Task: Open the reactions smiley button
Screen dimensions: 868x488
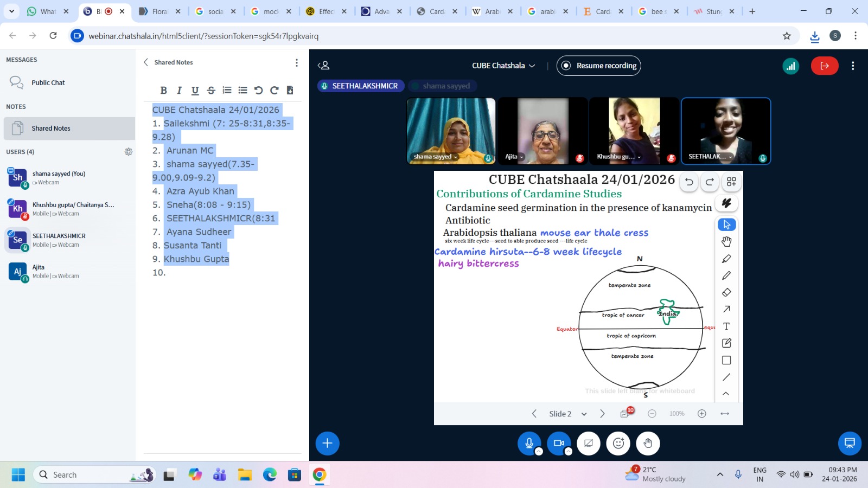Action: pyautogui.click(x=618, y=444)
